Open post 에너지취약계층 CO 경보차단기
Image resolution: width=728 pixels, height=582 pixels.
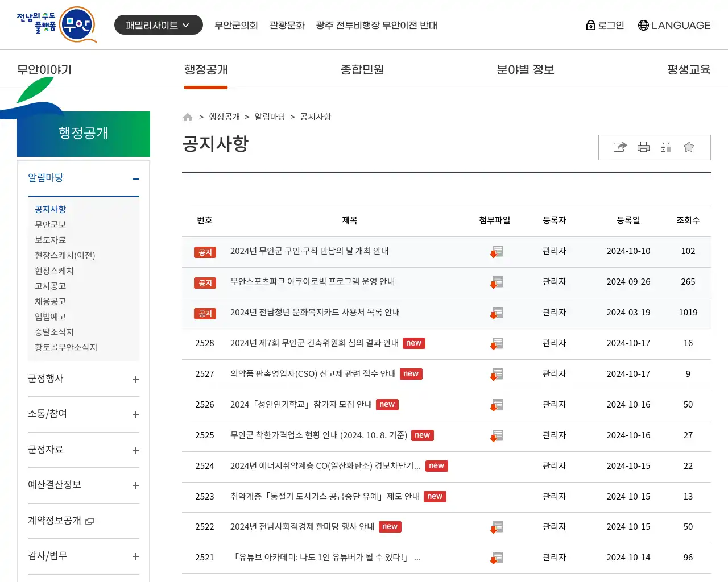pyautogui.click(x=325, y=466)
